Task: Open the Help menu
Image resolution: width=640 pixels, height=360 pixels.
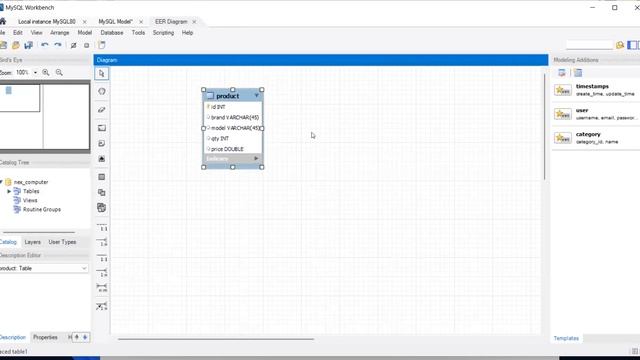Action: coord(187,33)
